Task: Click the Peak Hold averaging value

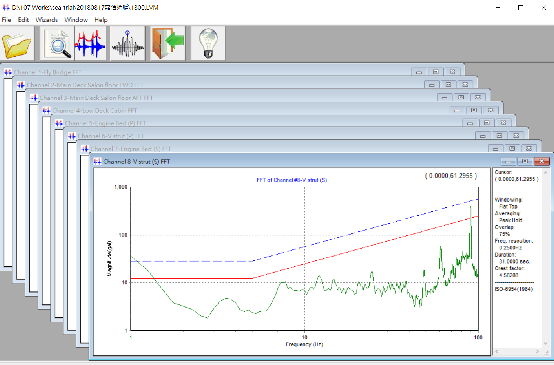Action: tap(511, 220)
